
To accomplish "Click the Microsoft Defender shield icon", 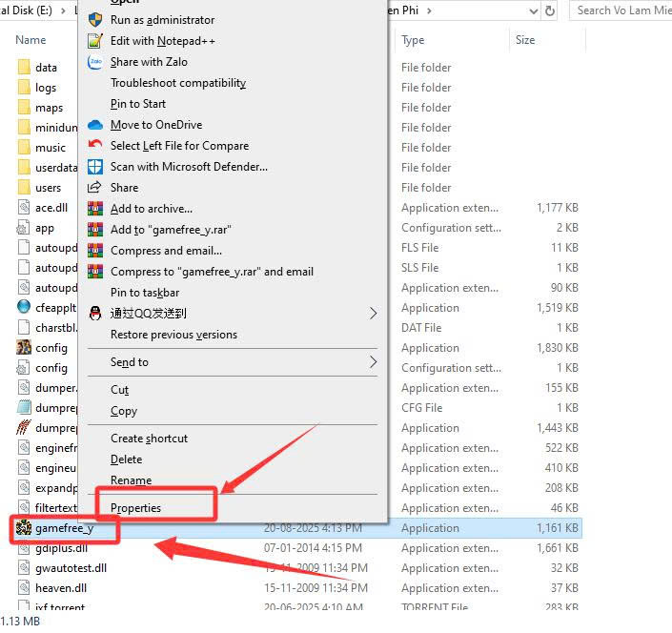I will (x=94, y=167).
